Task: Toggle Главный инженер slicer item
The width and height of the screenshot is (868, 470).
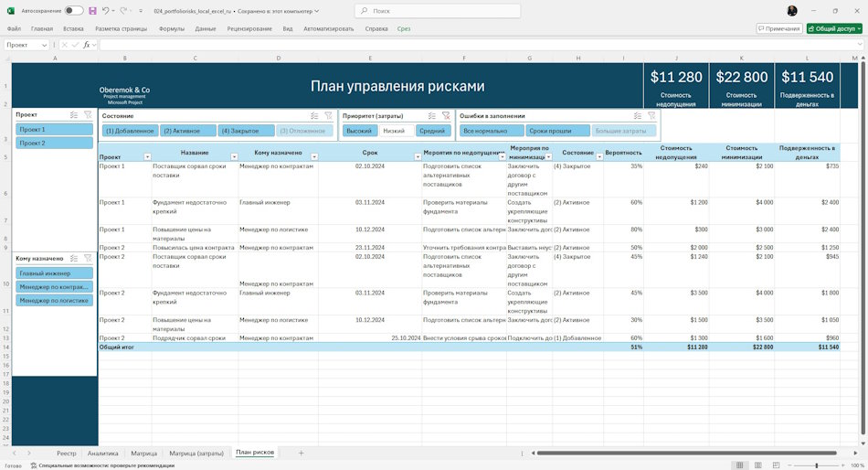Action: pyautogui.click(x=54, y=273)
